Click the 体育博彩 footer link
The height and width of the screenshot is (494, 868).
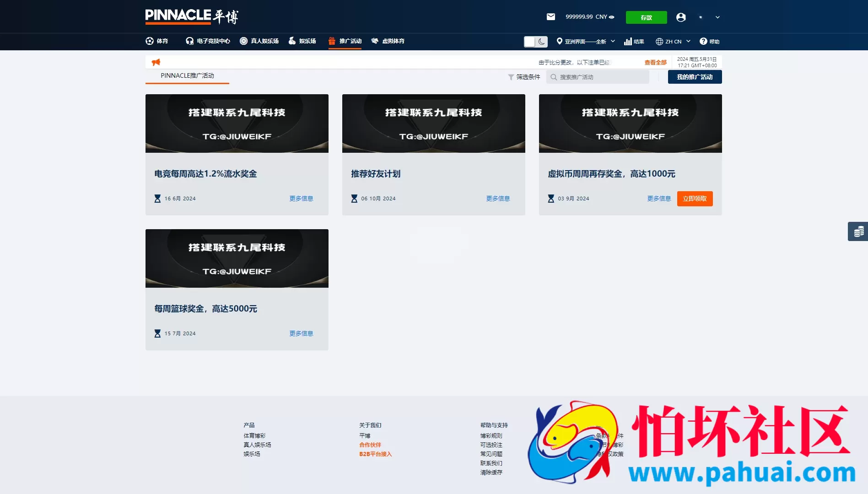pos(254,436)
